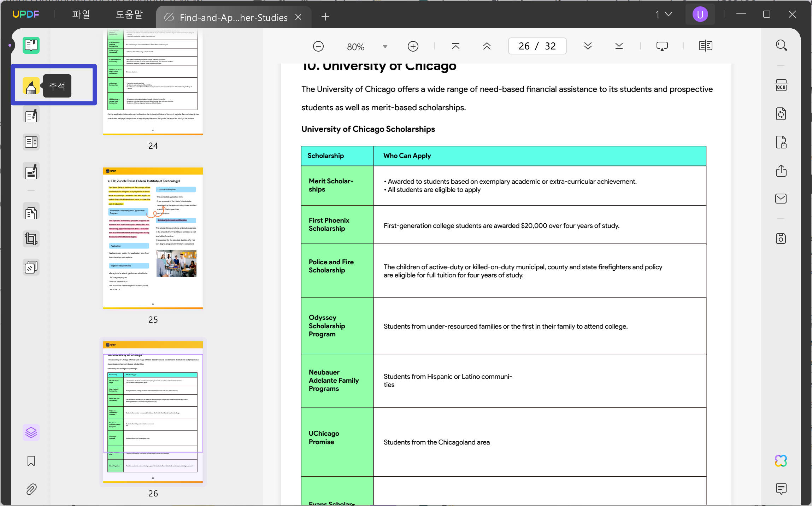Open the Page tools document icon
The image size is (812, 506).
point(31,212)
